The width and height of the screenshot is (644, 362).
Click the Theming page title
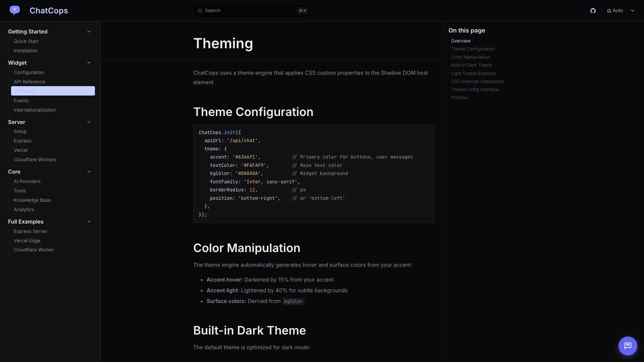click(x=223, y=43)
